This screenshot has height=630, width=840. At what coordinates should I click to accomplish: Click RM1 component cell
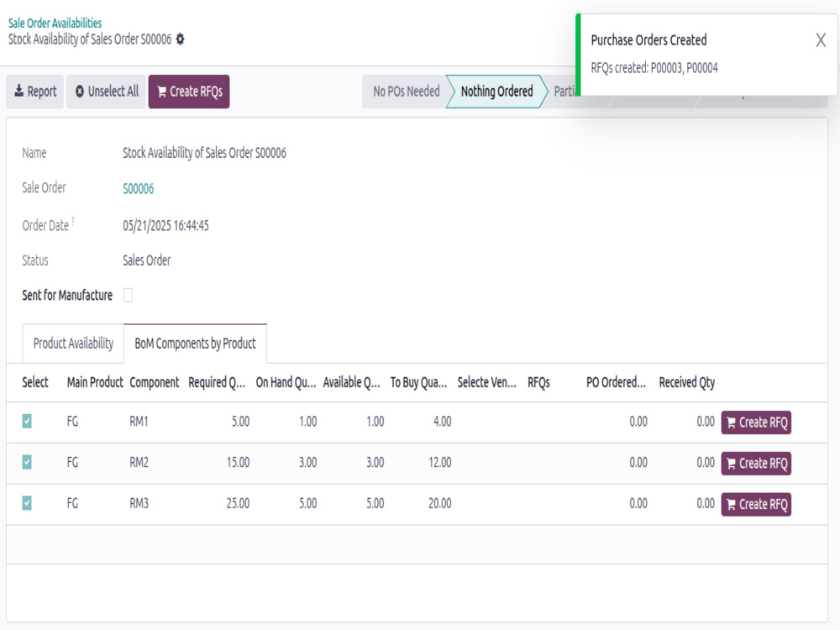click(139, 422)
